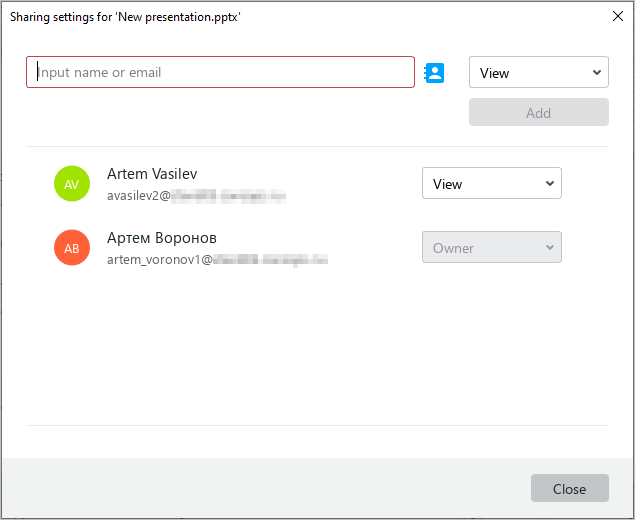The width and height of the screenshot is (635, 520).
Task: Select the Артем Воронов user name
Action: (x=162, y=238)
